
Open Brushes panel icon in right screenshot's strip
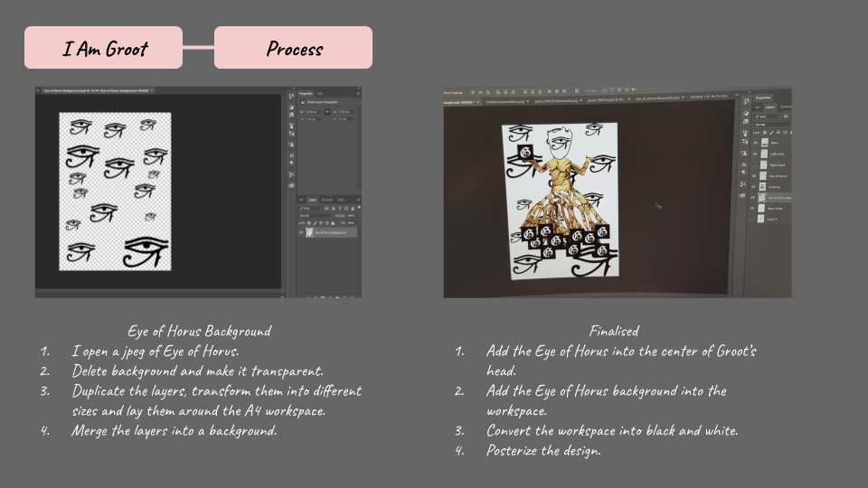pyautogui.click(x=746, y=133)
